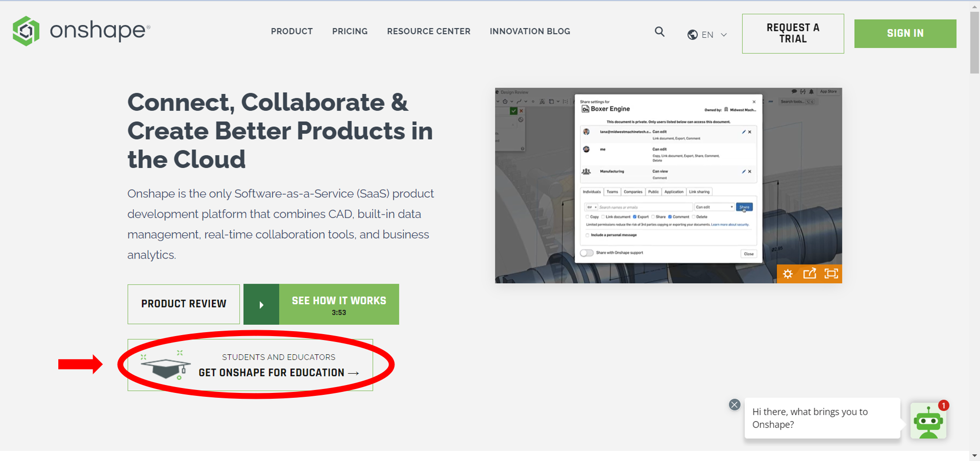Click the Manufacturing team group icon
This screenshot has height=461, width=980.
click(x=586, y=171)
